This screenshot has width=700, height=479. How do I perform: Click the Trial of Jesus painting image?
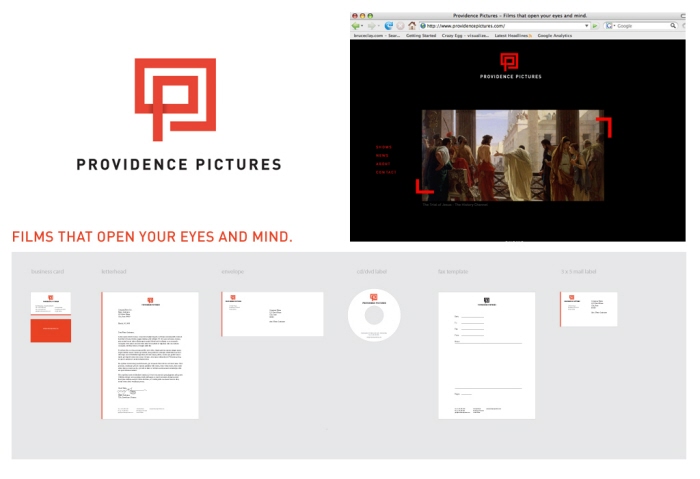click(512, 155)
